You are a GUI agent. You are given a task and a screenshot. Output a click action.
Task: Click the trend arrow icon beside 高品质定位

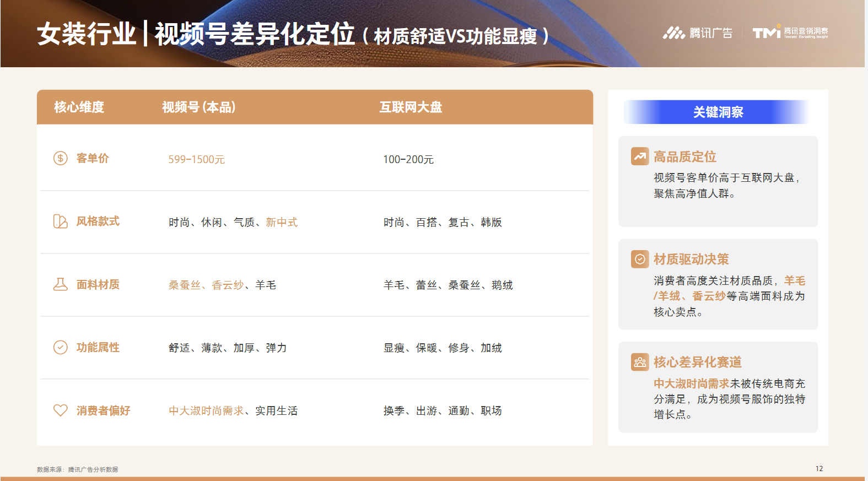[x=640, y=156]
